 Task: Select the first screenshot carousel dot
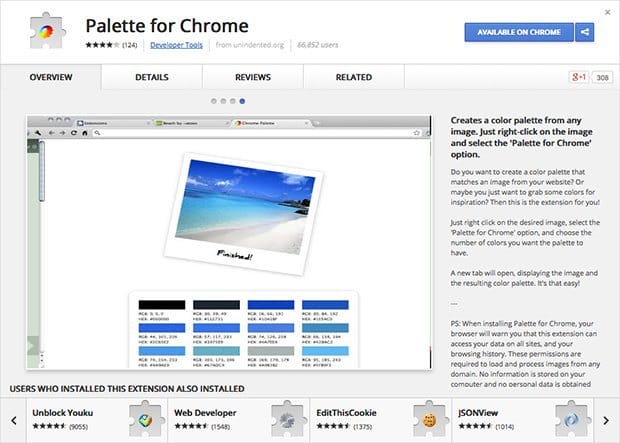(x=214, y=101)
